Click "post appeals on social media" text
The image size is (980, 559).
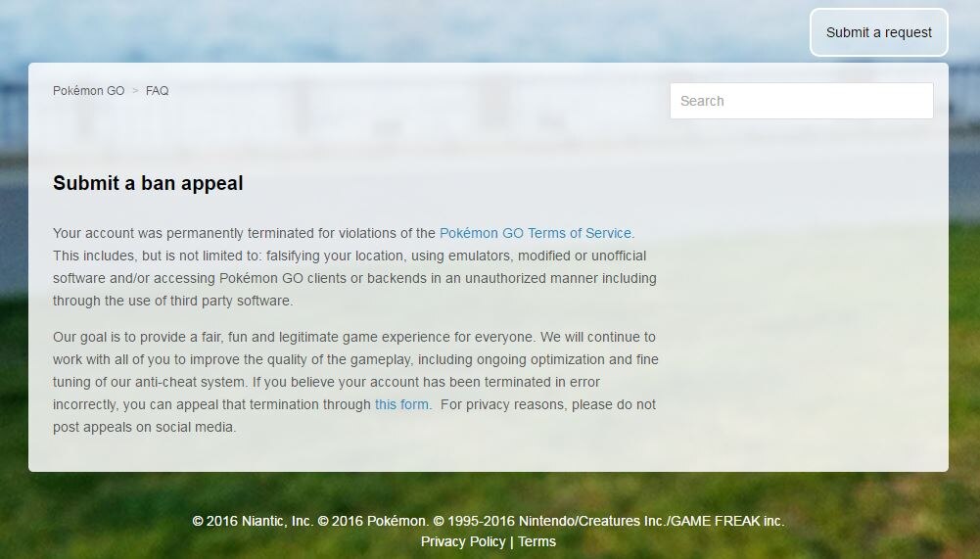(x=144, y=427)
